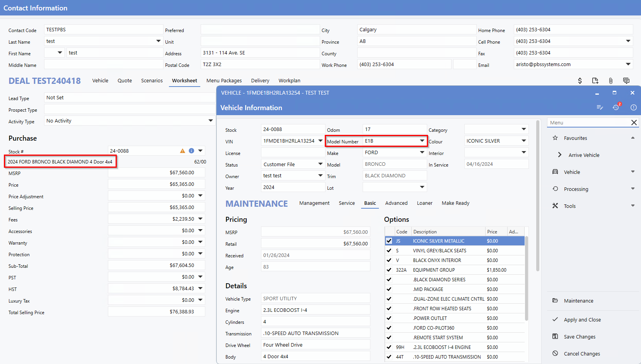
Task: Uncheck the REMOTE START SYSTEM option
Action: (x=389, y=337)
